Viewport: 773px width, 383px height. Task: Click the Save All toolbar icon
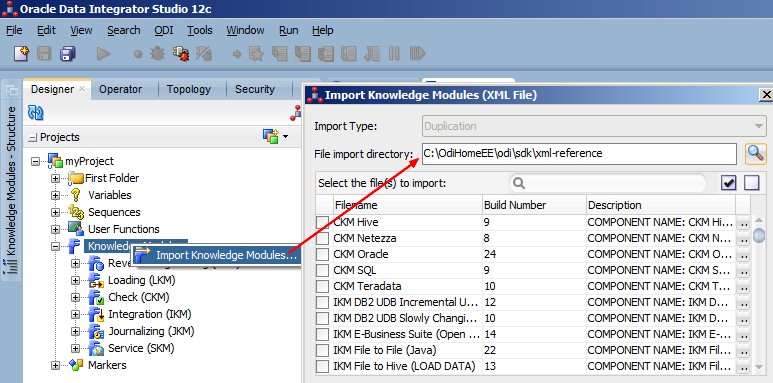[68, 53]
